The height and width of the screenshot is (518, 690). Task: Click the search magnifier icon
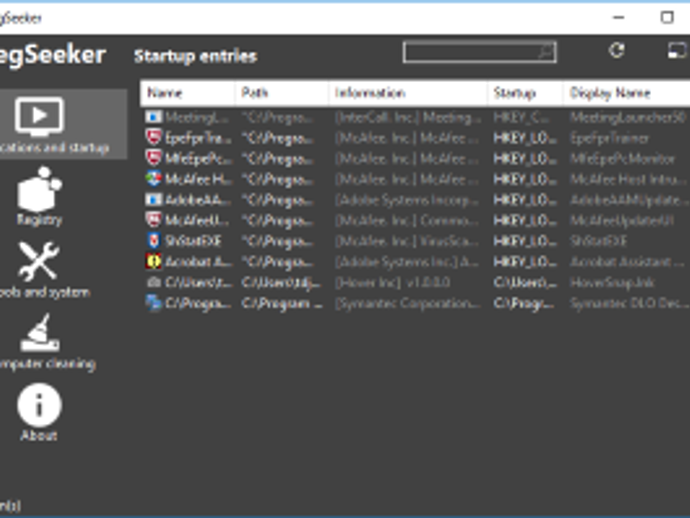pos(545,52)
